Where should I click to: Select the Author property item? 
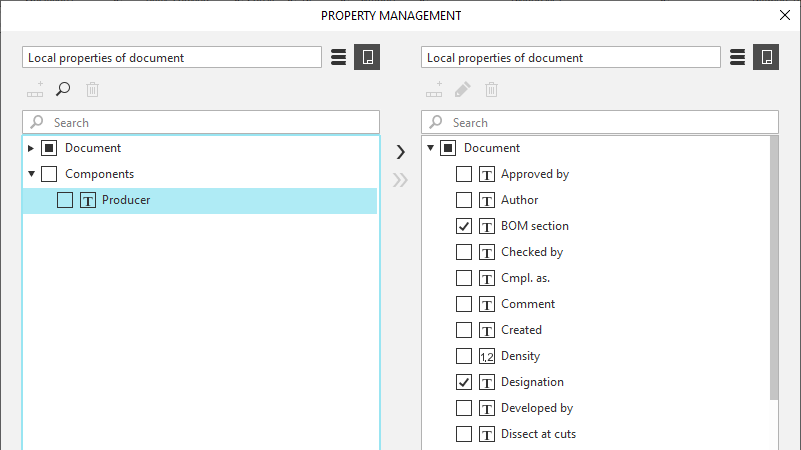519,200
